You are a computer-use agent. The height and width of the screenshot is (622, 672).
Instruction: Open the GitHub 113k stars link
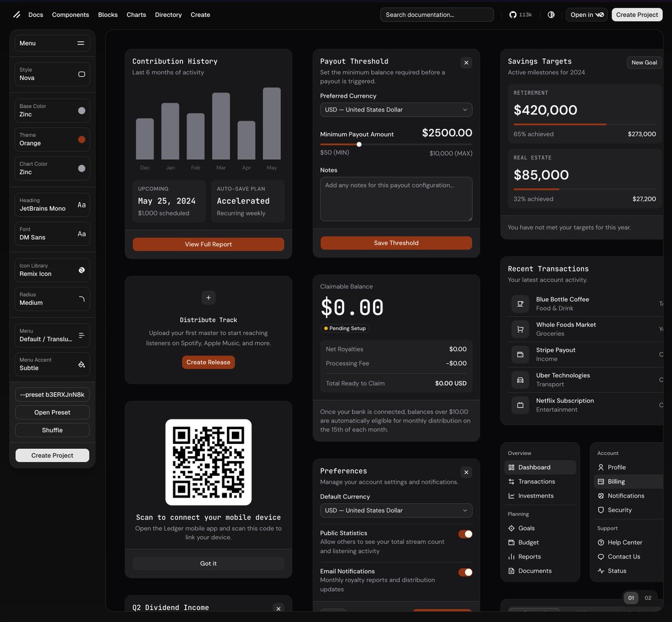520,15
